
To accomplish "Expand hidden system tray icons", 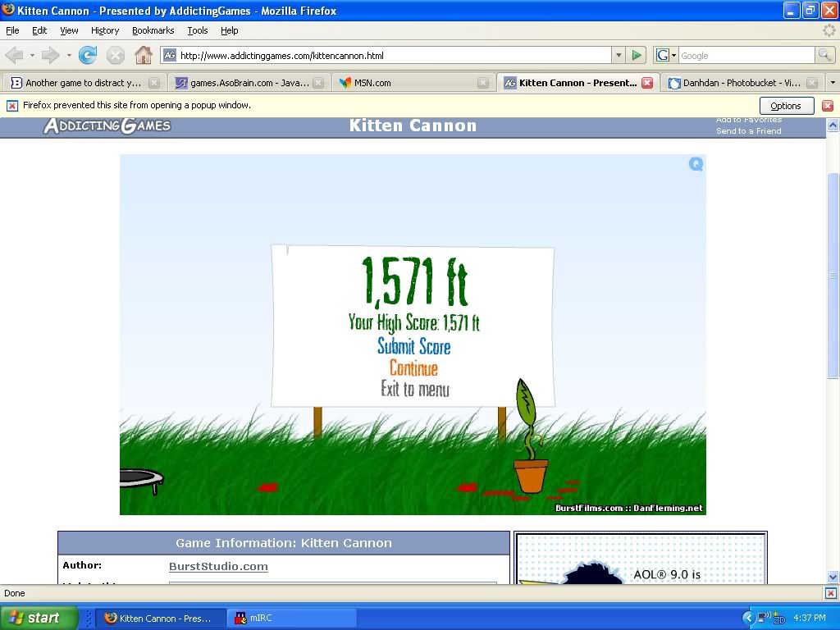I will click(x=748, y=618).
